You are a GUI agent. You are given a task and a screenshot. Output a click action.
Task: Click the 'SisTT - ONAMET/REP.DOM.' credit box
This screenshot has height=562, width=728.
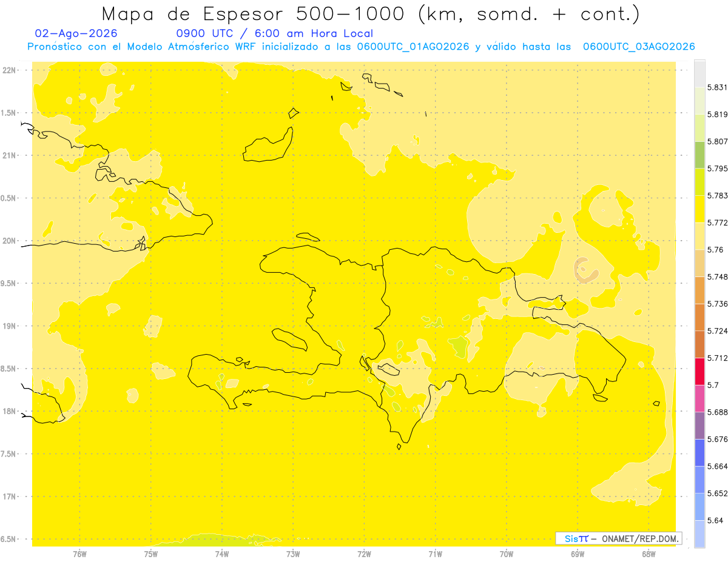click(619, 538)
